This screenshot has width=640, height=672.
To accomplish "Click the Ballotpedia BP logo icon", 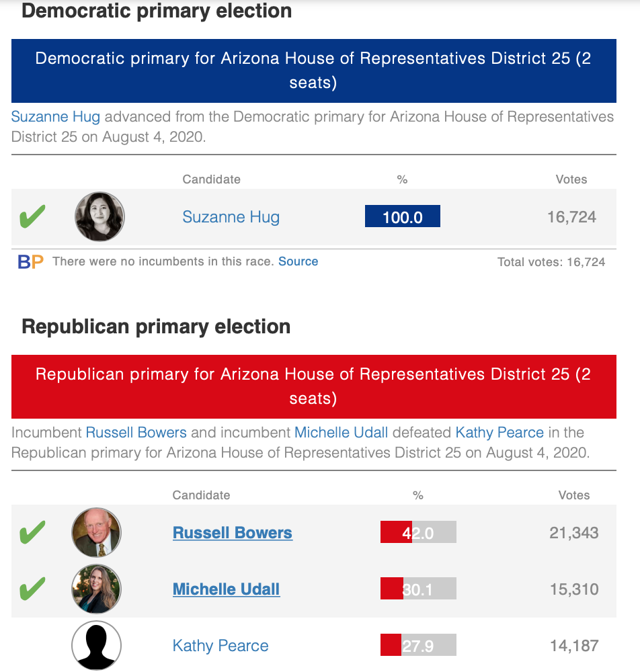I will pyautogui.click(x=30, y=261).
